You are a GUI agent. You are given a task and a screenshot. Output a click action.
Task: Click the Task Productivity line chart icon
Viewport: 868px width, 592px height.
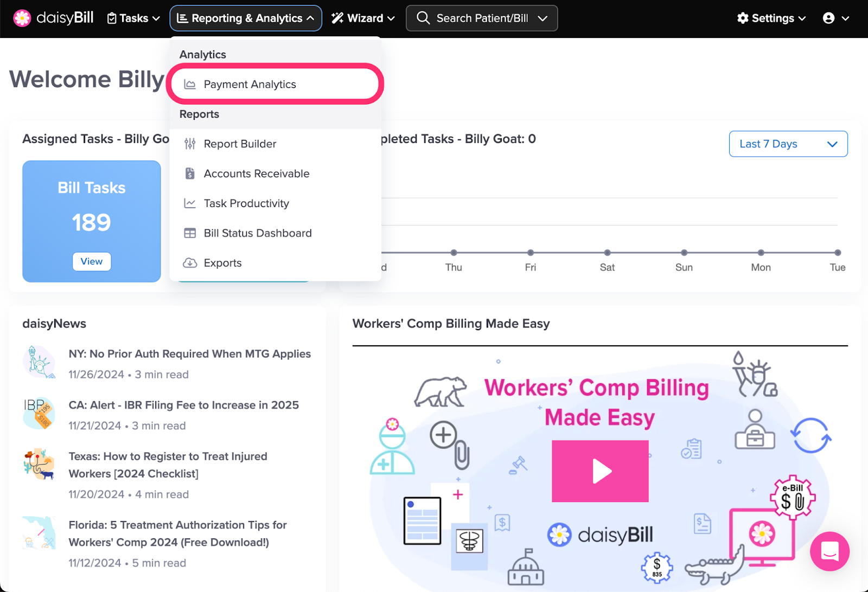coord(190,203)
